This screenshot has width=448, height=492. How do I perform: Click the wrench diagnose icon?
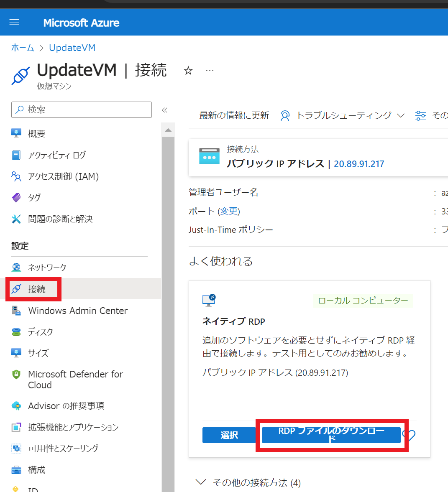coord(16,219)
